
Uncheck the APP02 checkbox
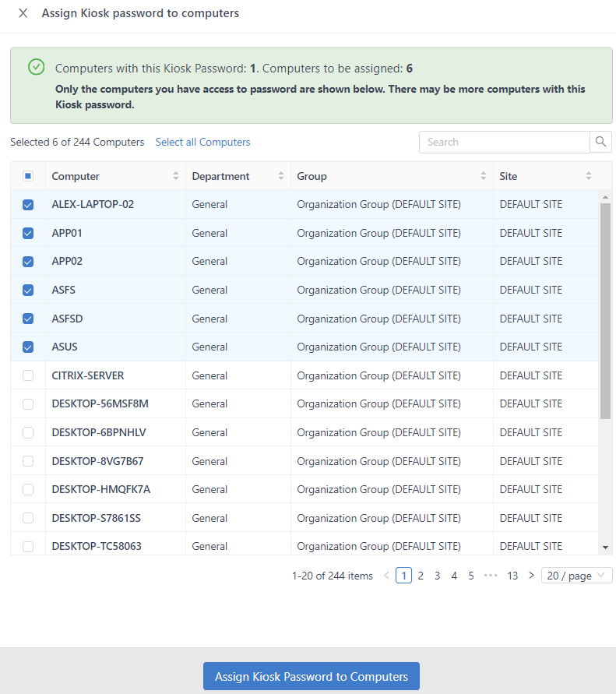point(28,262)
